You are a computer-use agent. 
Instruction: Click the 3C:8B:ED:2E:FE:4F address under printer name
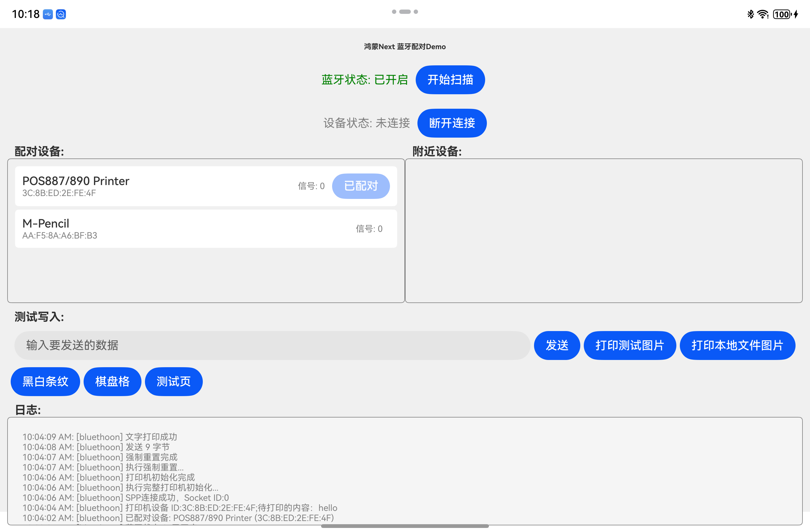(x=59, y=193)
